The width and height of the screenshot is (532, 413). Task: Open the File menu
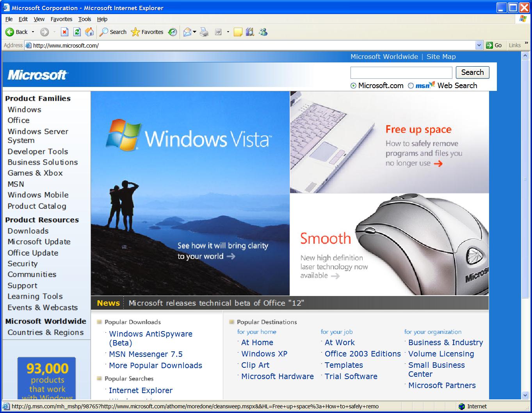click(9, 19)
